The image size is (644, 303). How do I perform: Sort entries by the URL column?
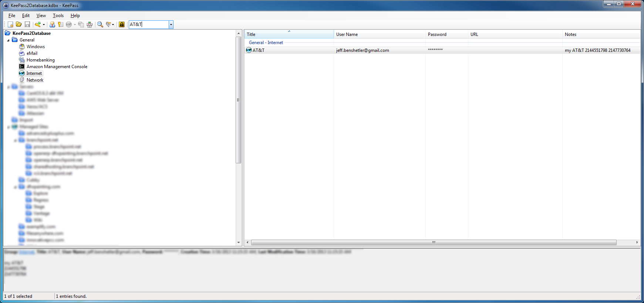click(515, 34)
